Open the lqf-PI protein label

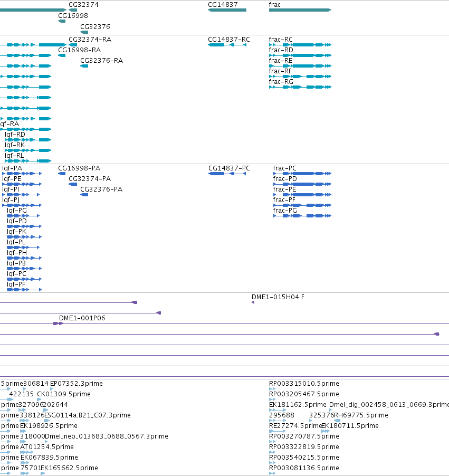(x=11, y=189)
